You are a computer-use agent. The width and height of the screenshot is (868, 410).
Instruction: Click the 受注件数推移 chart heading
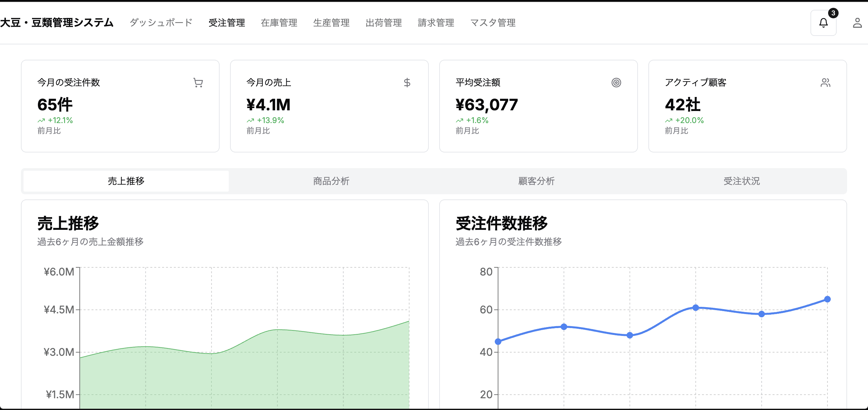click(502, 223)
